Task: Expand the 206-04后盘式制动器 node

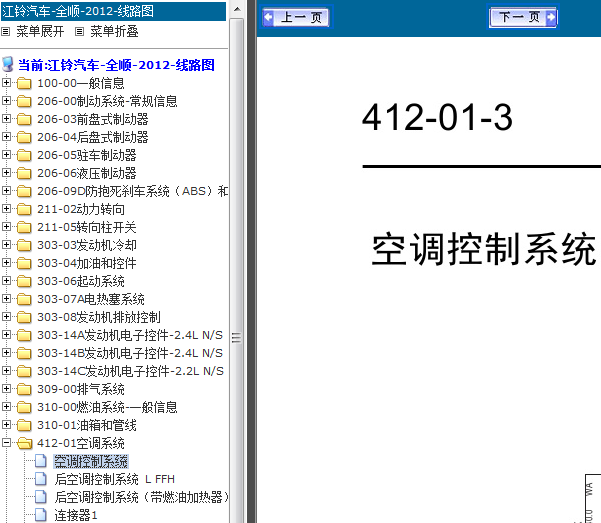Action: coord(6,137)
